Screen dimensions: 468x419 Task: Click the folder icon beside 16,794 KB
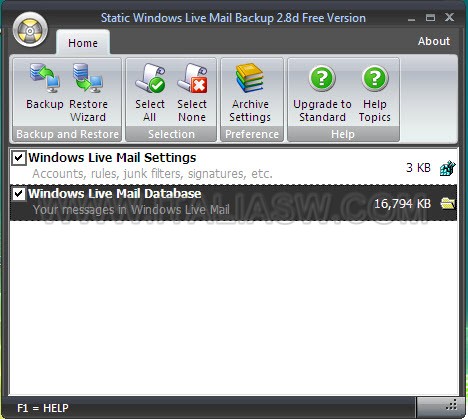click(447, 203)
